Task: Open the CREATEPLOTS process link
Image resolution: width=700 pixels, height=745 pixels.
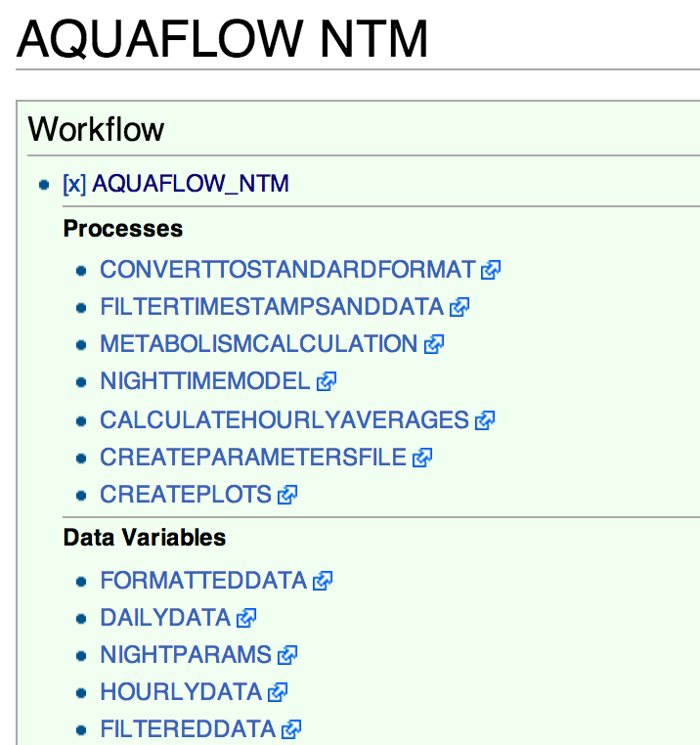Action: click(x=185, y=495)
